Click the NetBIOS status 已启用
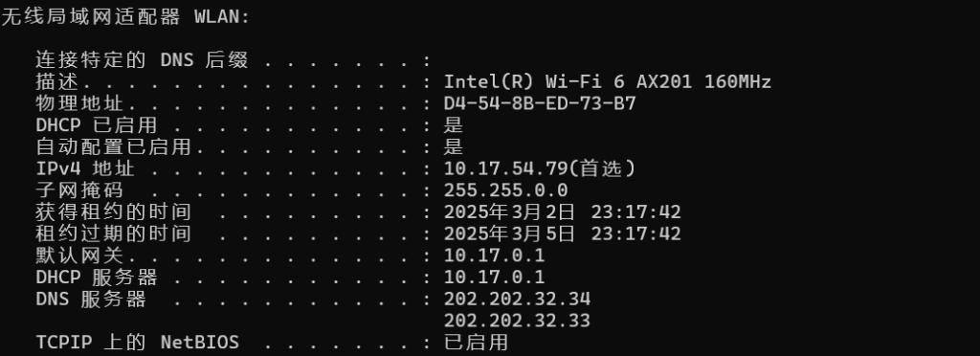Screen dimensions: 980x356 point(477,343)
